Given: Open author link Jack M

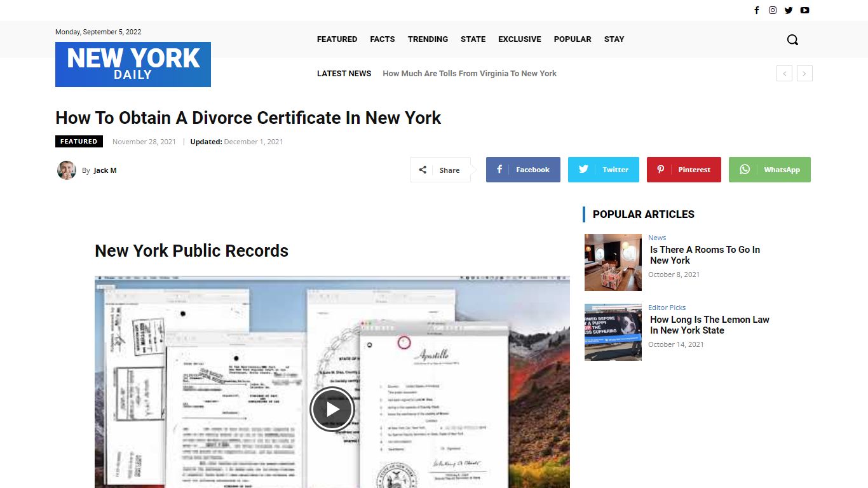Looking at the screenshot, I should coord(105,170).
